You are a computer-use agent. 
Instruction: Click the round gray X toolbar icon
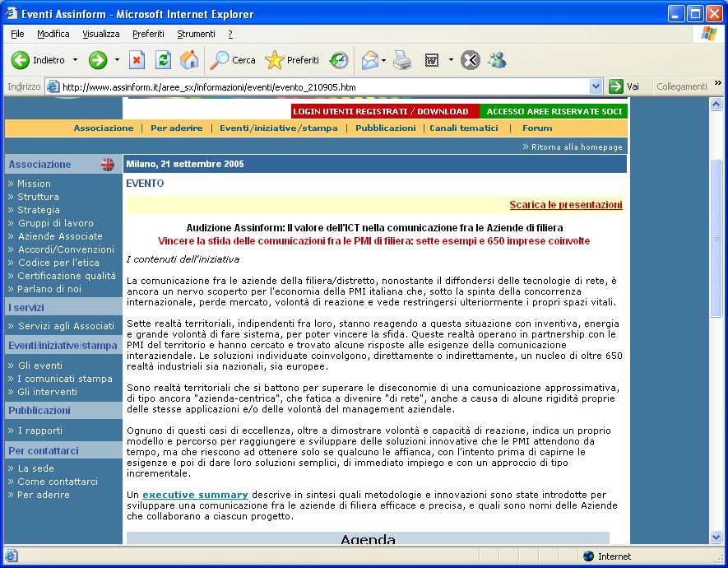click(x=470, y=60)
